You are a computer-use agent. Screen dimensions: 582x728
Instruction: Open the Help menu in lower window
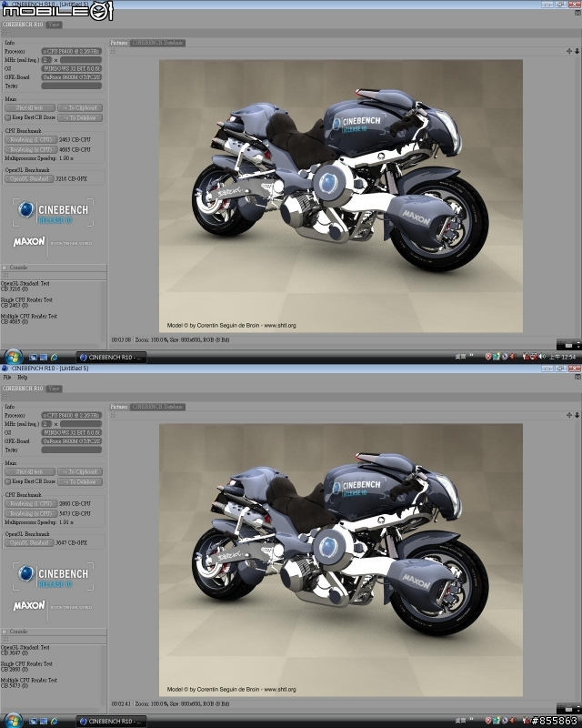(x=22, y=378)
